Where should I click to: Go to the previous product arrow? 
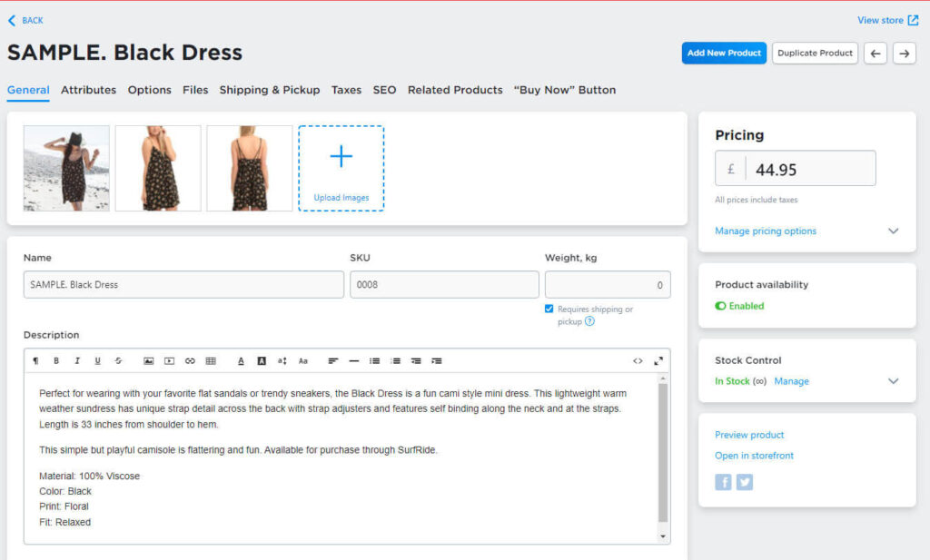pos(876,54)
